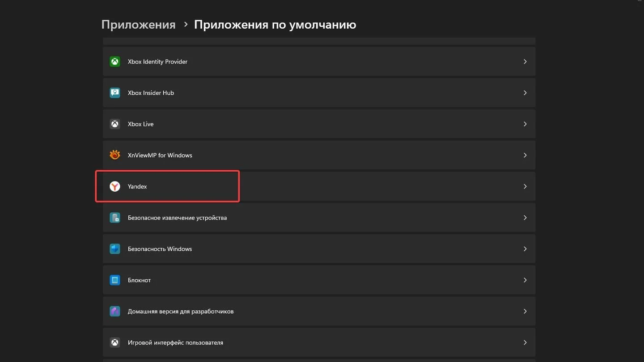This screenshot has height=362, width=644.
Task: Click the Xbox Identity Provider icon
Action: 115,62
